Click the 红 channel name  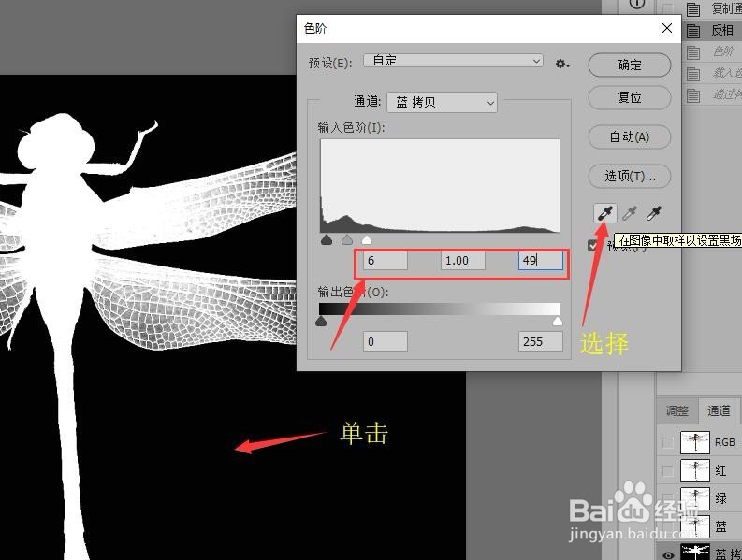720,470
